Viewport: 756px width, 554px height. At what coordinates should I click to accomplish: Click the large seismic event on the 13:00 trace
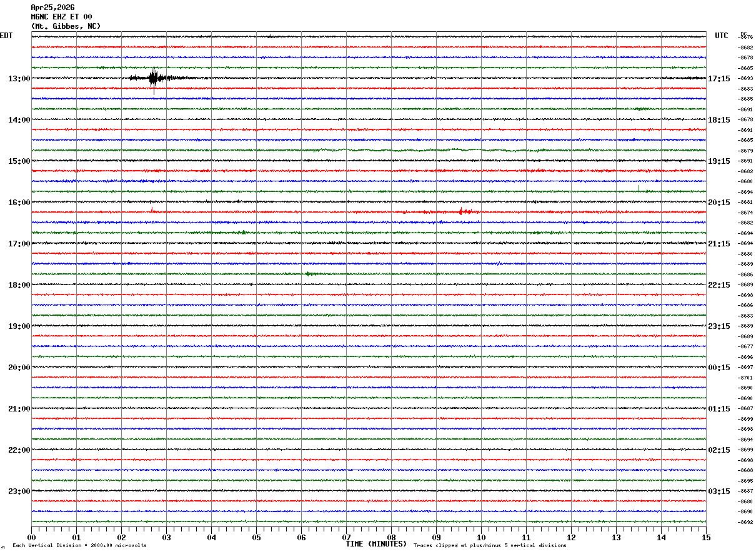pyautogui.click(x=154, y=79)
